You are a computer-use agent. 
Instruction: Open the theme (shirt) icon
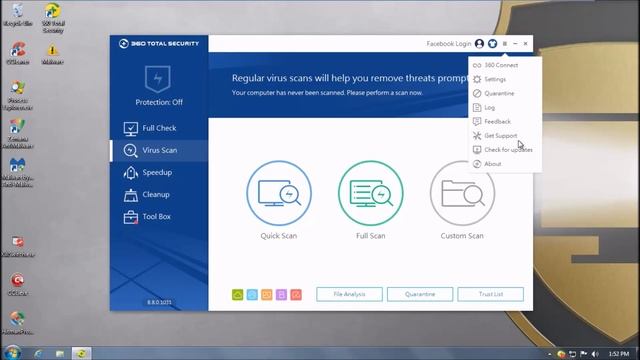pyautogui.click(x=493, y=44)
